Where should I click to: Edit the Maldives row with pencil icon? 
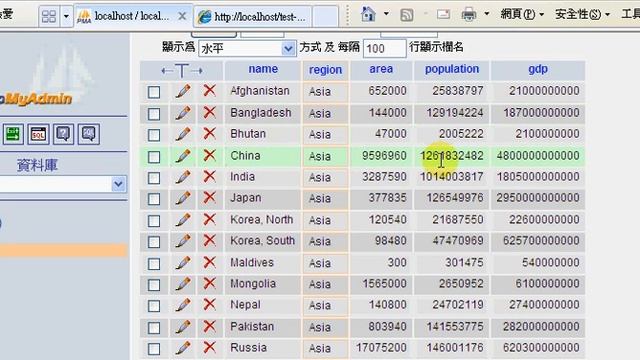click(x=183, y=262)
